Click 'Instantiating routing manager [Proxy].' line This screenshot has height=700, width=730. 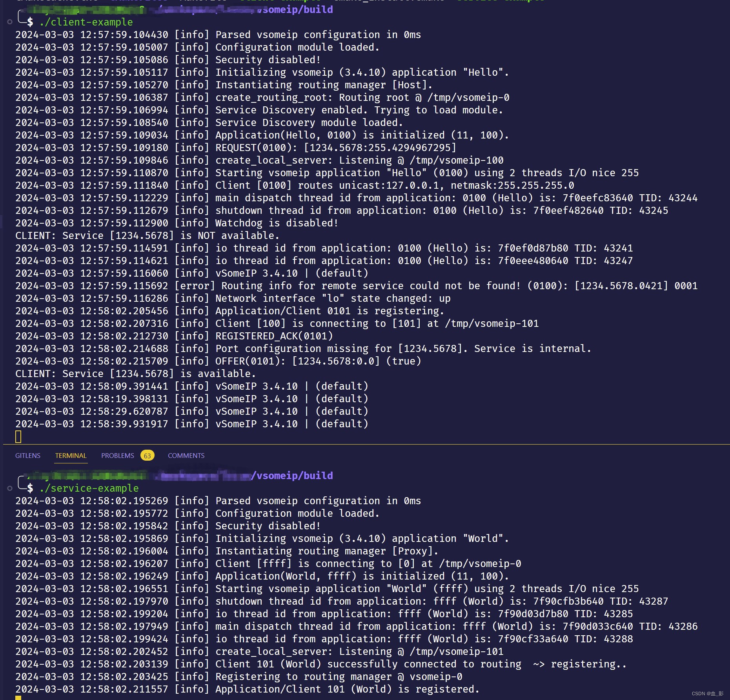tap(227, 551)
